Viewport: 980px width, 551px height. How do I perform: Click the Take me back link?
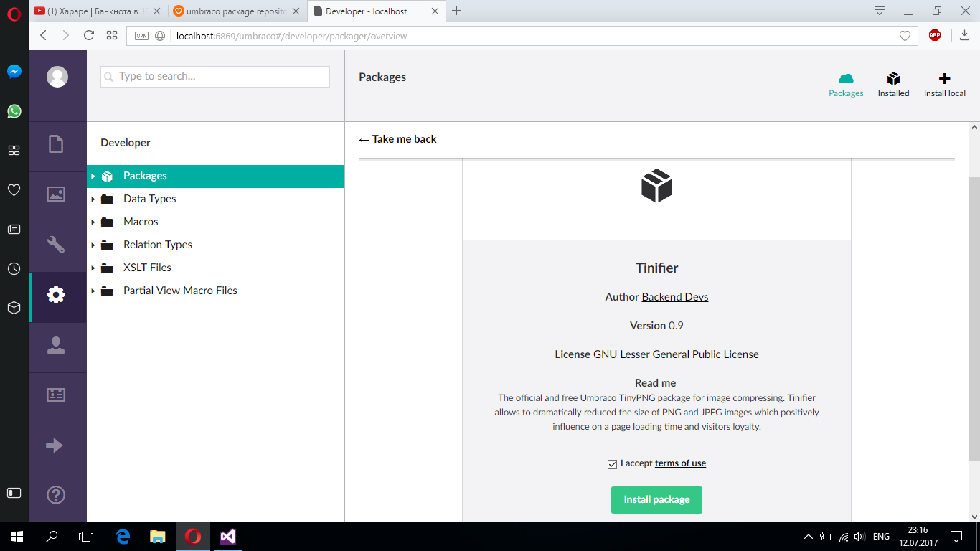pos(397,139)
